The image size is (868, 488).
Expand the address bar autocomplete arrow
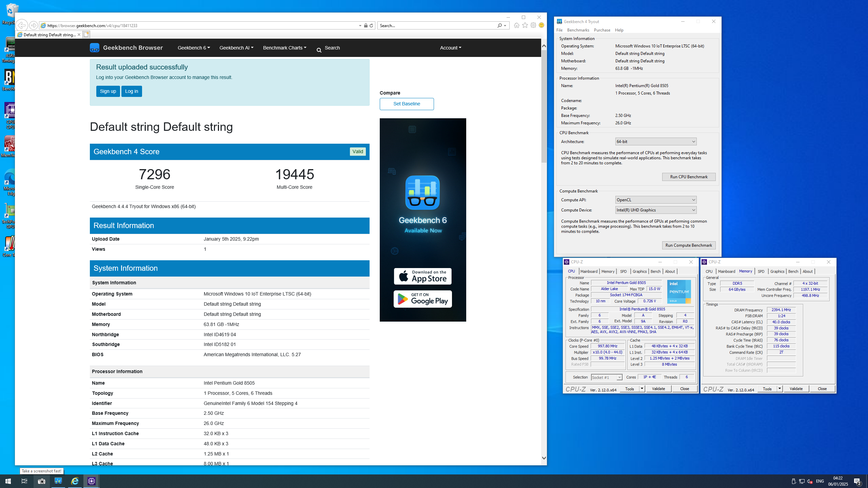[x=360, y=25]
